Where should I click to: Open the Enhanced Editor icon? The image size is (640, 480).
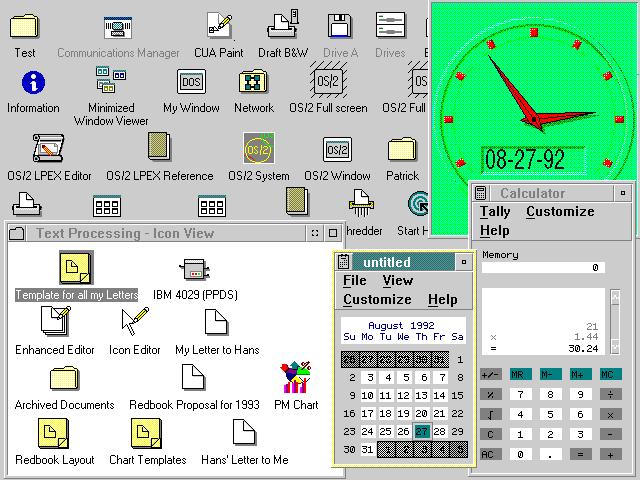click(56, 321)
